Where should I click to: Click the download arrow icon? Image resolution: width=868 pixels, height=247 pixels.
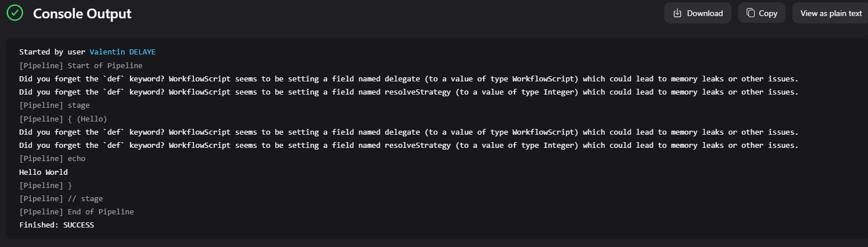677,13
